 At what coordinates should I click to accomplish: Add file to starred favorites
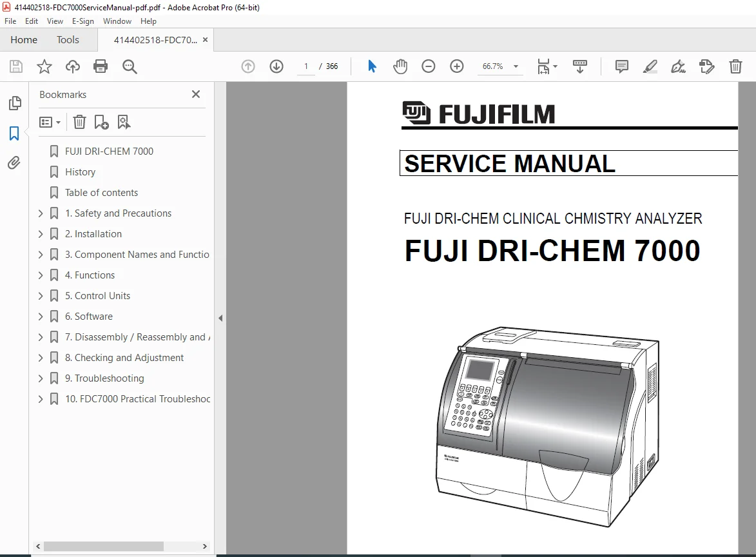pos(44,66)
